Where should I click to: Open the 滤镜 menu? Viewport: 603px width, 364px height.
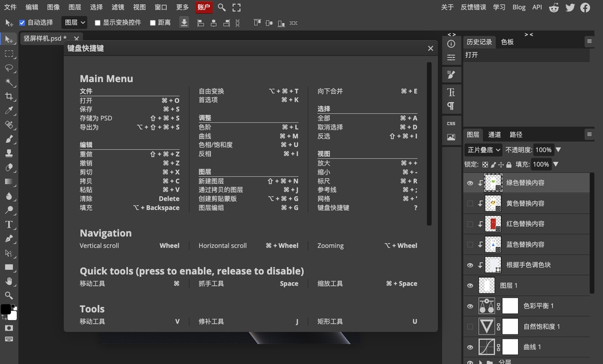point(118,7)
